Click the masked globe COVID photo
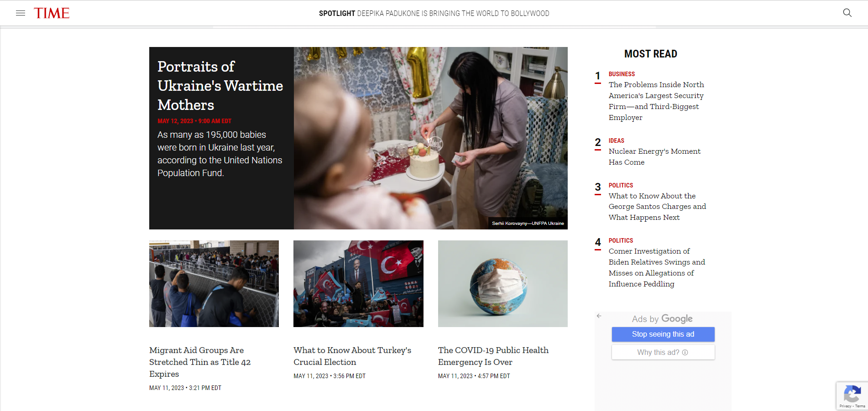 (503, 284)
